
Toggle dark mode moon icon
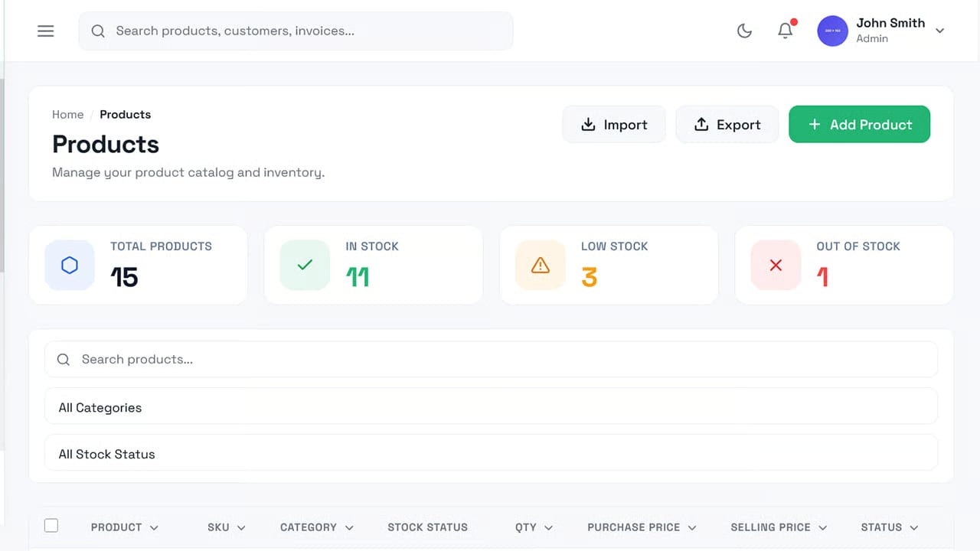(x=744, y=31)
